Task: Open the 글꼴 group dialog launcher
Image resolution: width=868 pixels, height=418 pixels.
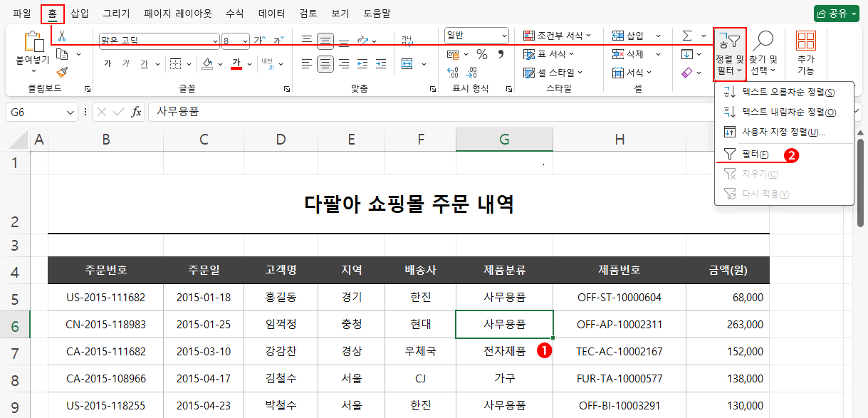Action: tap(287, 89)
